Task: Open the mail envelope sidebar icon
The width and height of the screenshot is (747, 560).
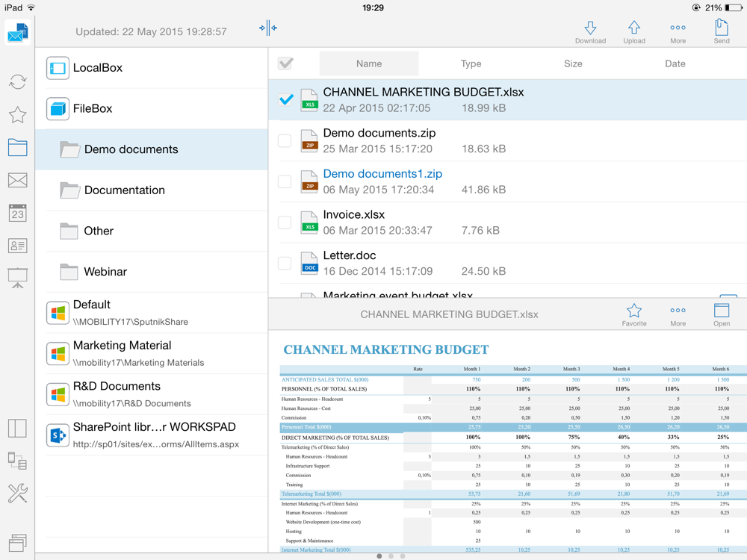Action: pyautogui.click(x=17, y=180)
